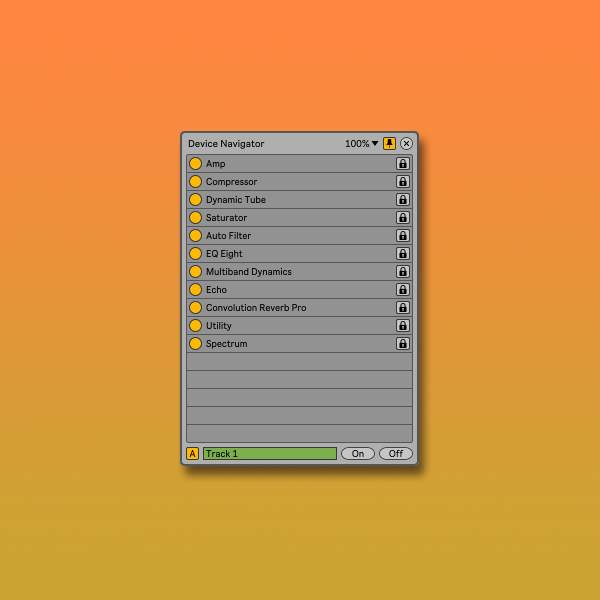Viewport: 600px width, 600px height.
Task: Toggle the Spectrum device activator circle
Action: [196, 344]
